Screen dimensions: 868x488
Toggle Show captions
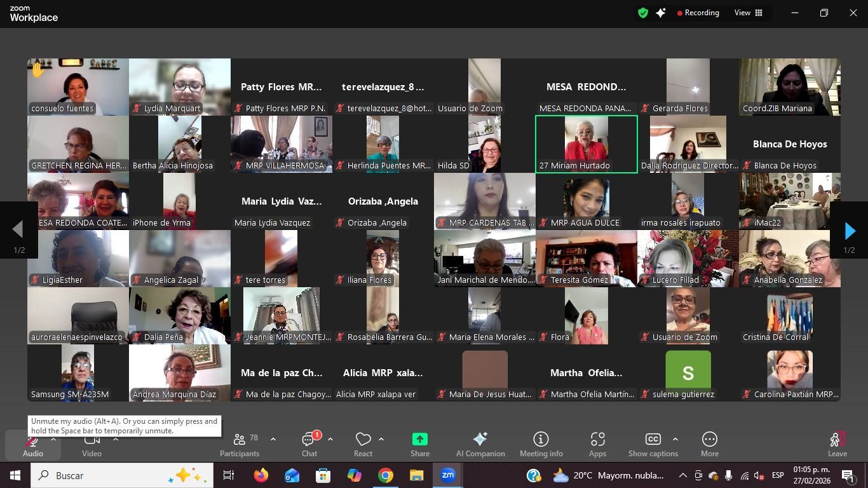[x=653, y=444]
